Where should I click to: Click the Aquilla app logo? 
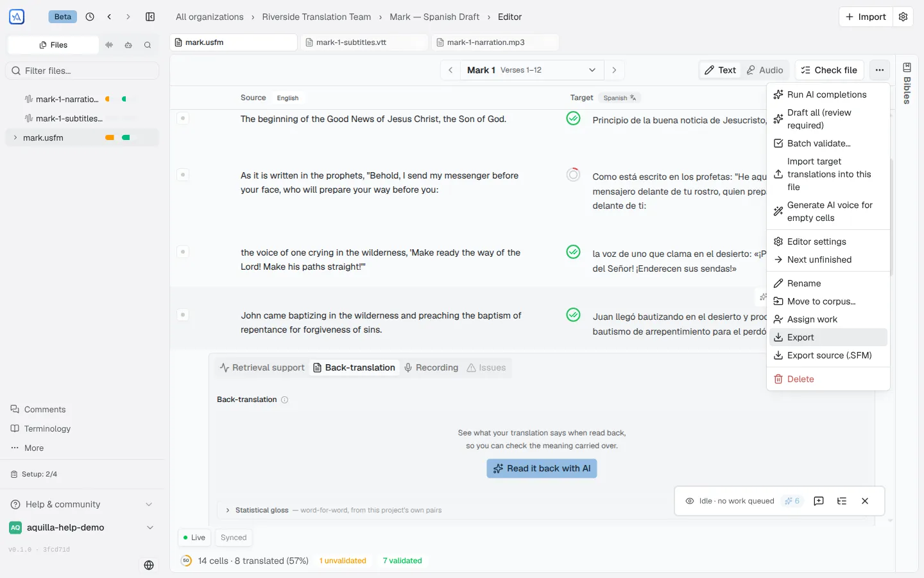click(x=17, y=17)
